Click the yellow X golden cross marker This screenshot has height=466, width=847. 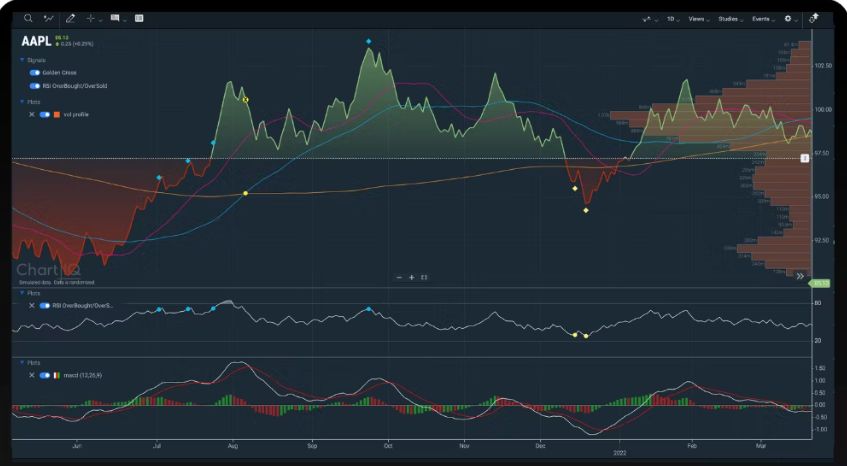(245, 100)
